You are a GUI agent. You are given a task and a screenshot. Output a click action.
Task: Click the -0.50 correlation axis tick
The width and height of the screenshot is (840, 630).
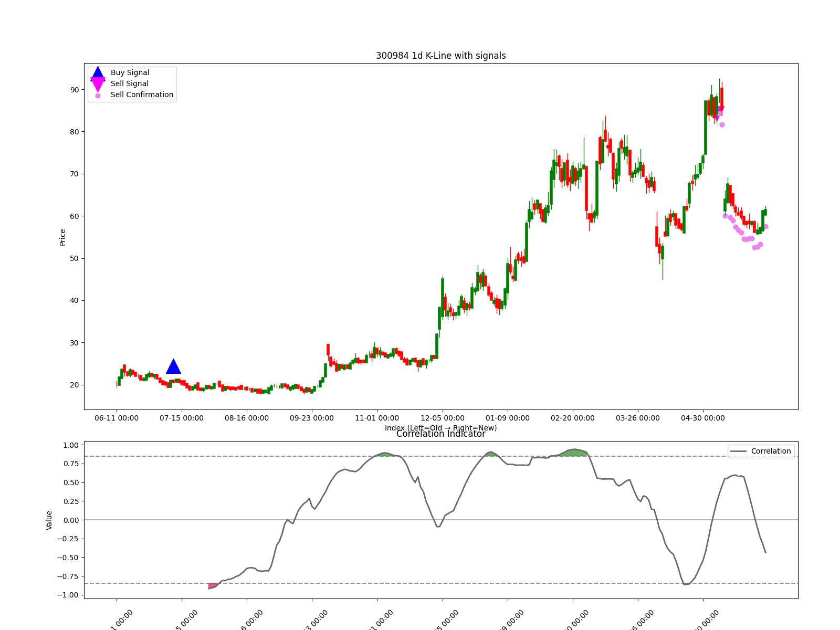pyautogui.click(x=68, y=558)
